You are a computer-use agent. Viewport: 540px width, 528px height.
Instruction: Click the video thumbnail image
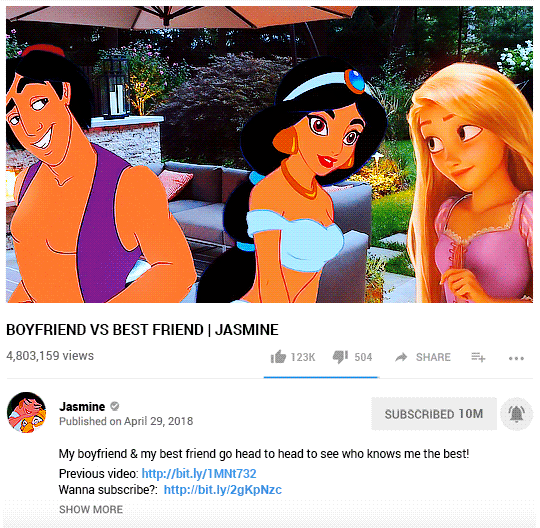[269, 155]
